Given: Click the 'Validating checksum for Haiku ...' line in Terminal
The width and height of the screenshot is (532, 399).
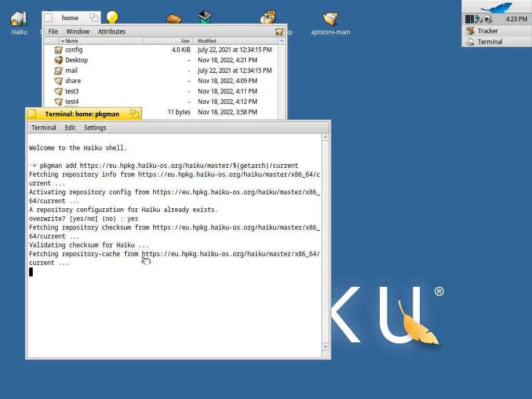Looking at the screenshot, I should coord(88,245).
